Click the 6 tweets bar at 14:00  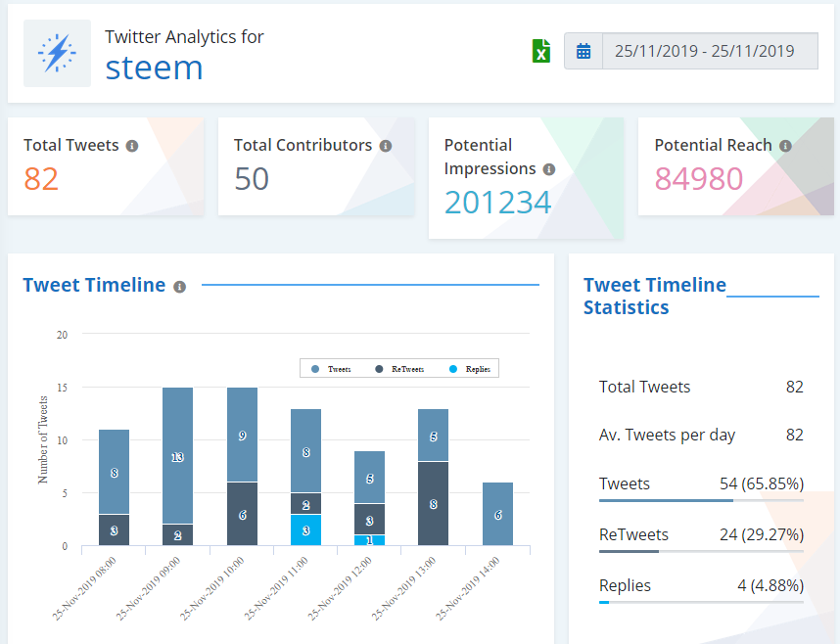[497, 514]
